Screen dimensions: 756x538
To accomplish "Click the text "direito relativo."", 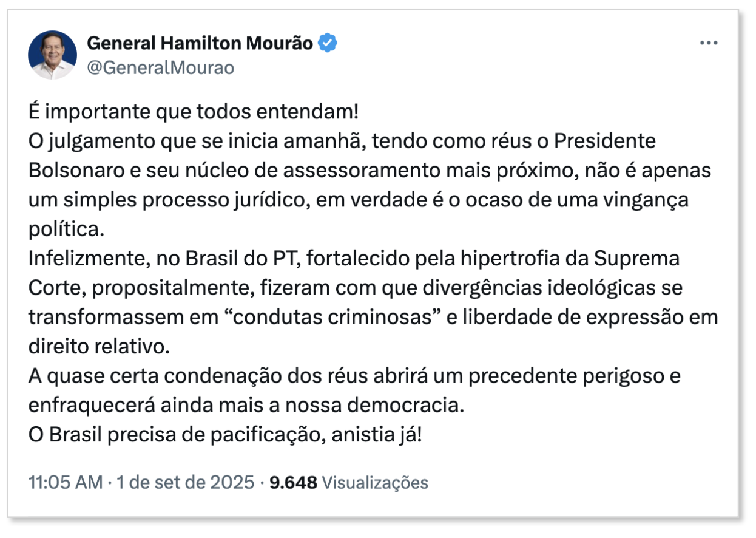I will coord(97,347).
